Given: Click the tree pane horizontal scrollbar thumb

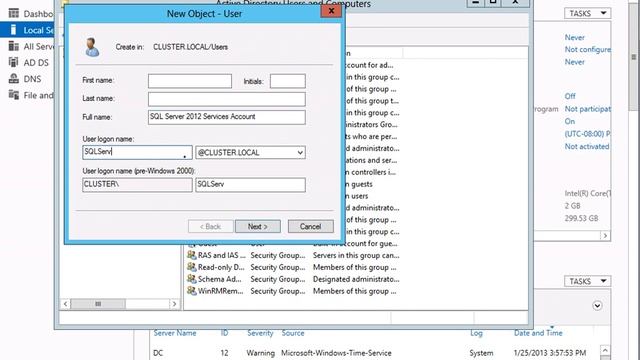Looking at the screenshot, I should tap(98, 304).
